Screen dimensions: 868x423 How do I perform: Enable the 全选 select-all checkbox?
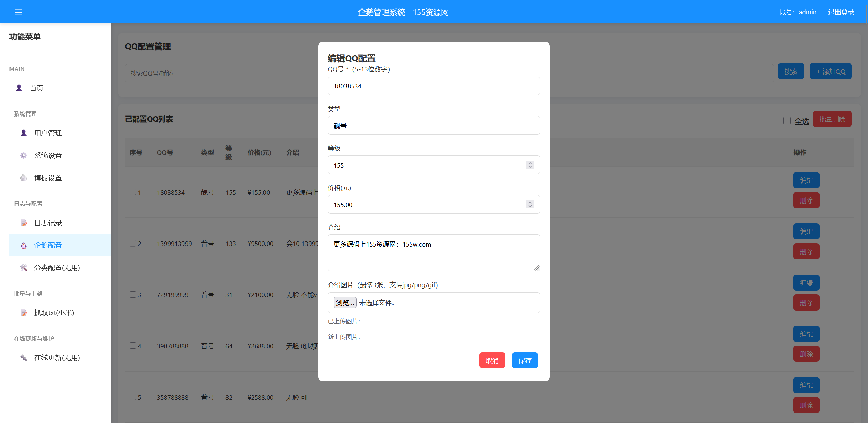(x=787, y=120)
